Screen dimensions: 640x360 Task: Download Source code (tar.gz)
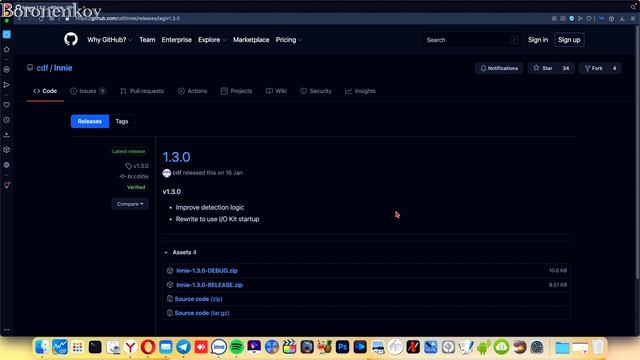point(202,313)
